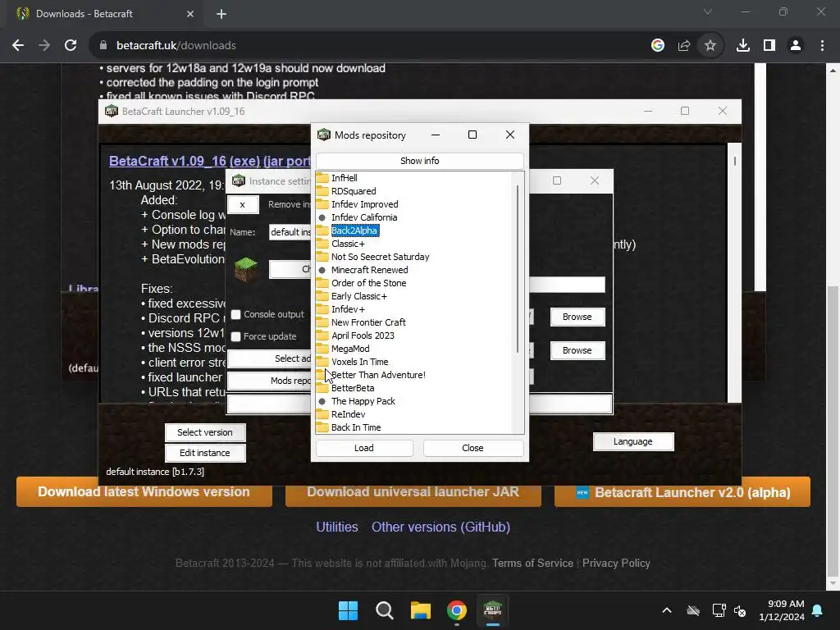Click the Load button in Mods repository

(x=363, y=448)
